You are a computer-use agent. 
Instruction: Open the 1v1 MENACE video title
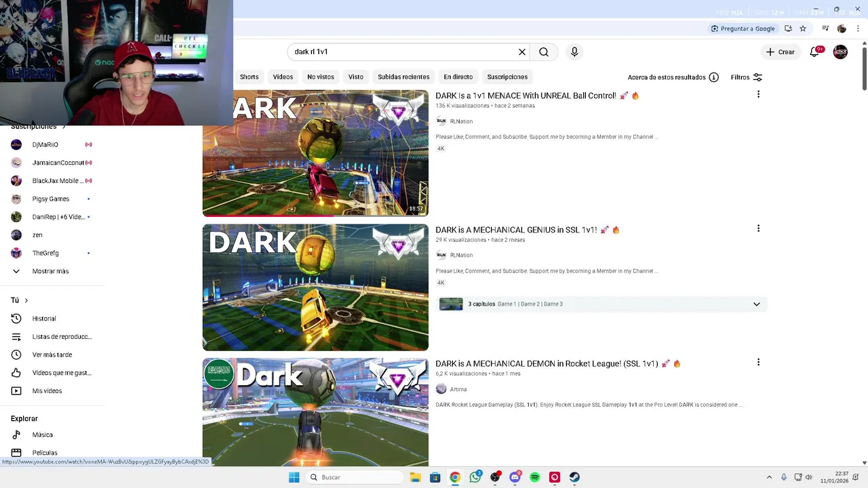537,96
